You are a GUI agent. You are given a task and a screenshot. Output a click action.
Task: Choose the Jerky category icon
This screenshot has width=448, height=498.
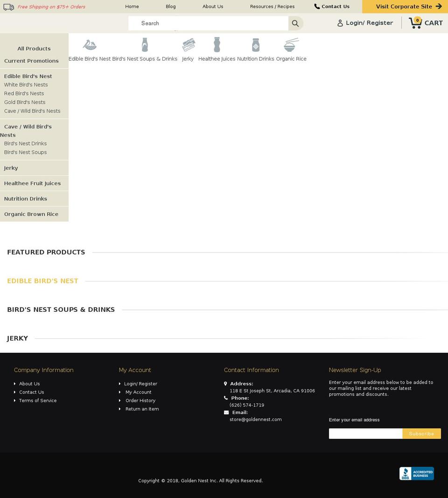(189, 45)
